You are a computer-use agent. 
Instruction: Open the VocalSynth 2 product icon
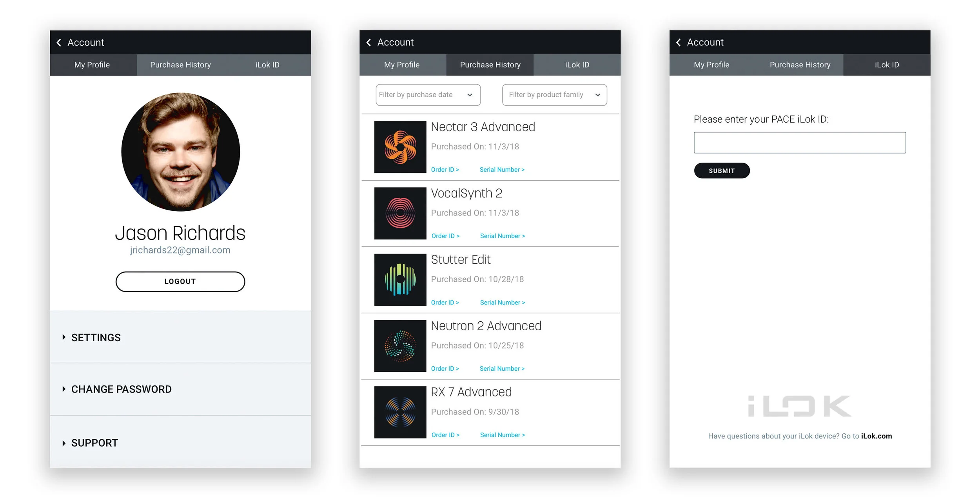point(400,213)
